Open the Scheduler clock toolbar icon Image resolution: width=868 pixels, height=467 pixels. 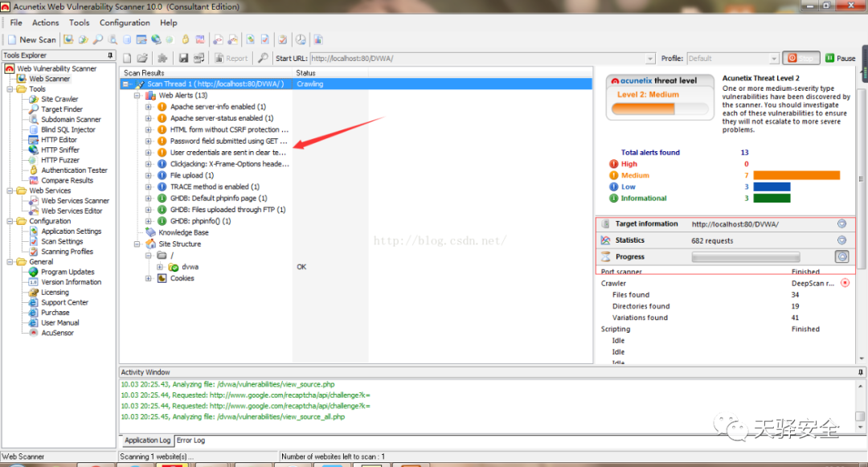(x=301, y=39)
